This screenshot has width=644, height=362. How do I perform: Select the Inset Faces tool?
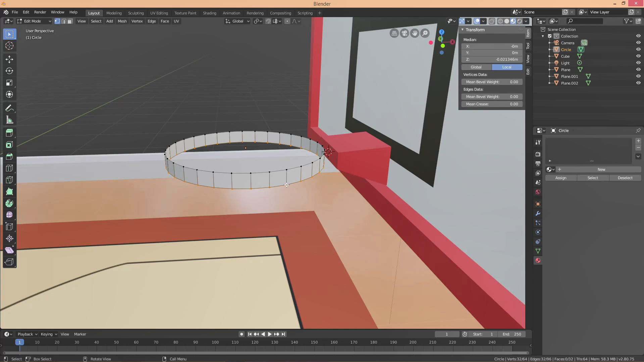9,145
